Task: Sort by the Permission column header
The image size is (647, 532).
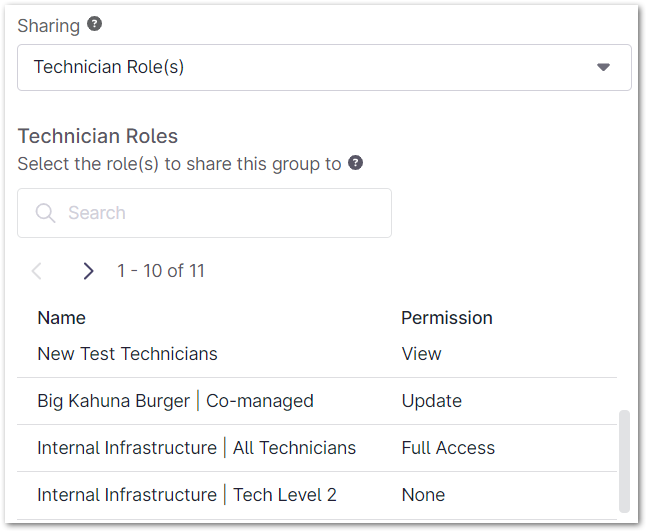Action: tap(447, 318)
